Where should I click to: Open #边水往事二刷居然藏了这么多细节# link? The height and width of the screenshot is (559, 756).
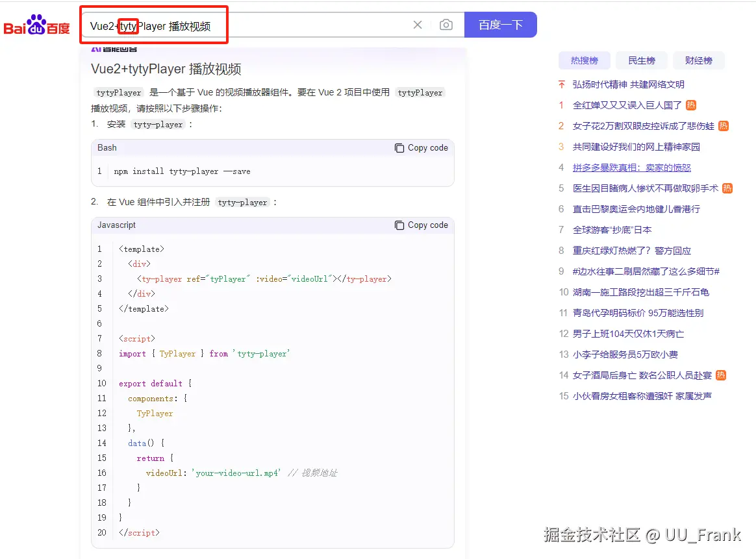pos(646,271)
